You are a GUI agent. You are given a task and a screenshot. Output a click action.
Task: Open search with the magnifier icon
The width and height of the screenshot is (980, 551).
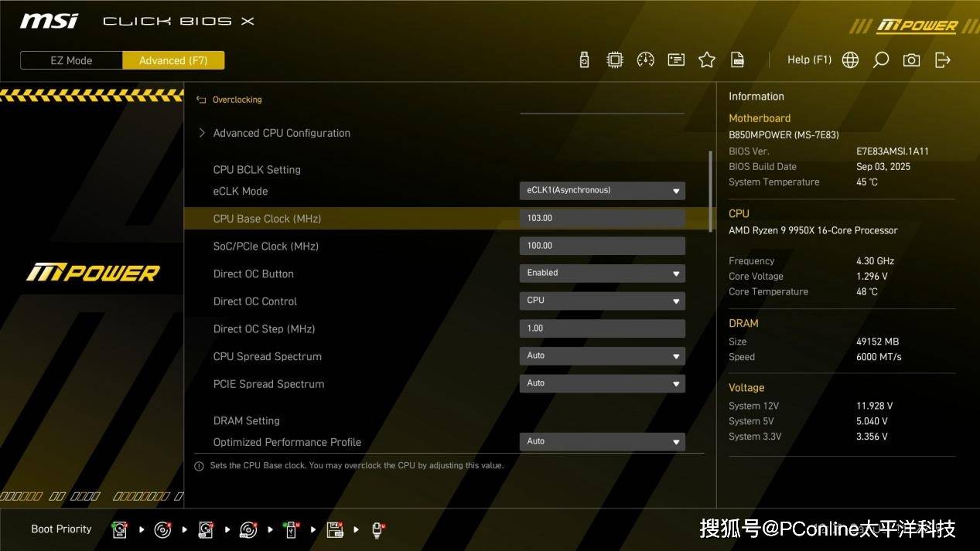point(881,60)
